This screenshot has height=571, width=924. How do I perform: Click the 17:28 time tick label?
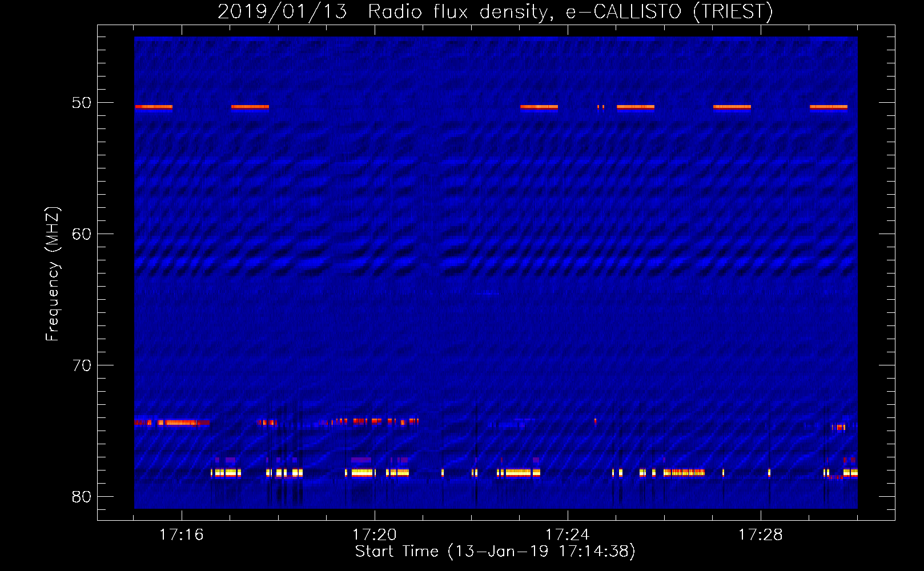(x=761, y=535)
